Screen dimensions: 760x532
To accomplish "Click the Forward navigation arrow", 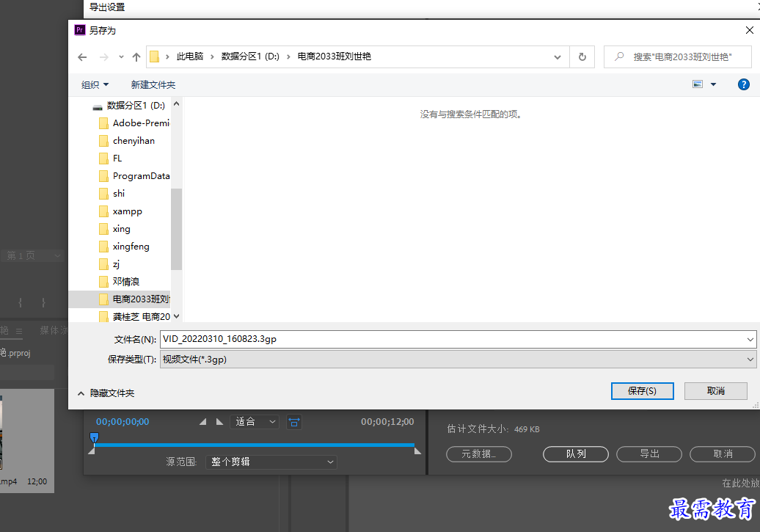I will (103, 57).
